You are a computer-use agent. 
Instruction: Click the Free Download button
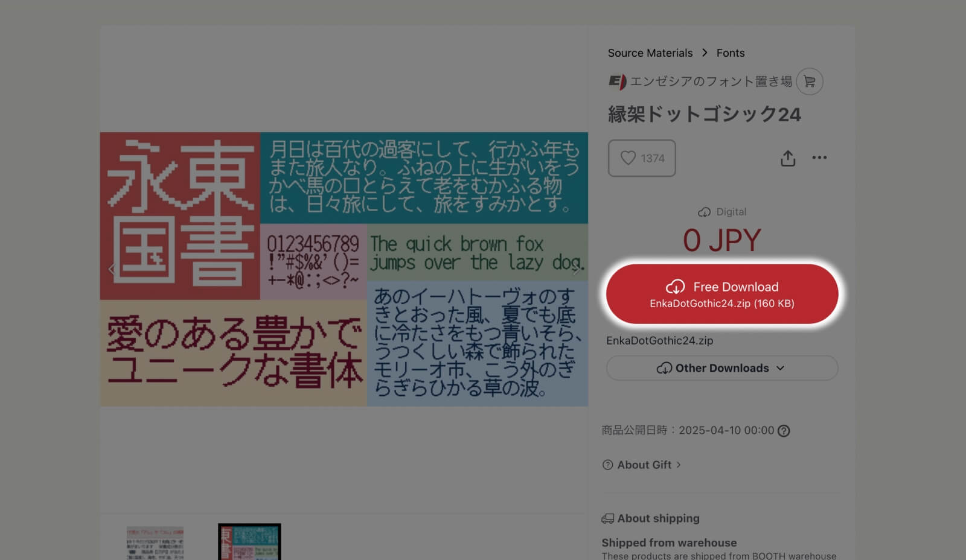(x=722, y=293)
